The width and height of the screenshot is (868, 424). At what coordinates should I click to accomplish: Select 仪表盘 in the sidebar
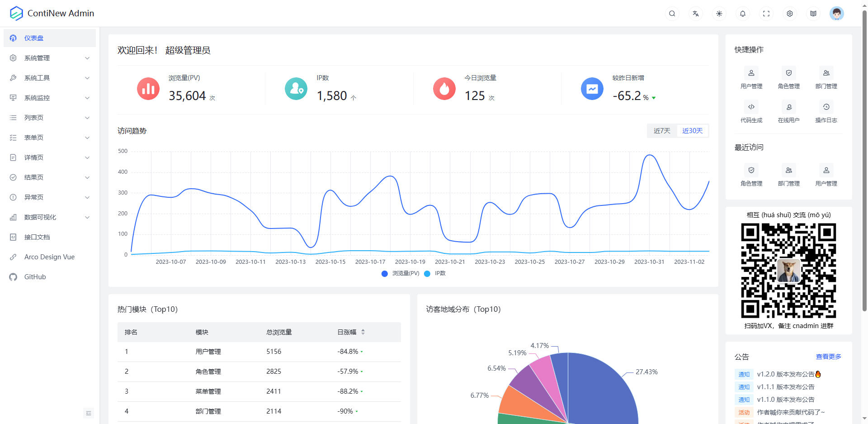(x=50, y=38)
